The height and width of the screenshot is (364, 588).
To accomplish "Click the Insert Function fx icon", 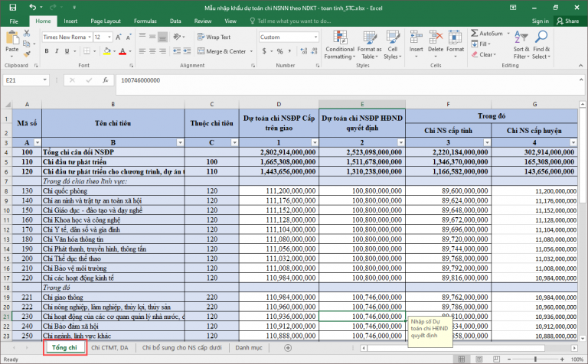I will (106, 80).
